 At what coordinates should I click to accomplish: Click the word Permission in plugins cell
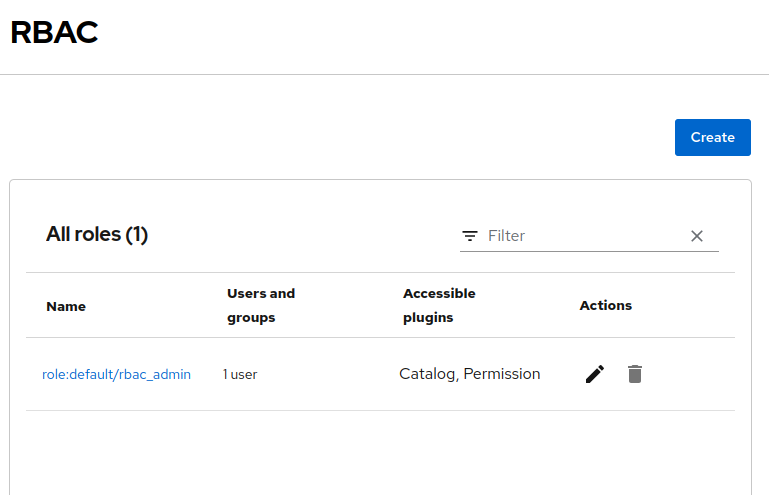coord(502,374)
